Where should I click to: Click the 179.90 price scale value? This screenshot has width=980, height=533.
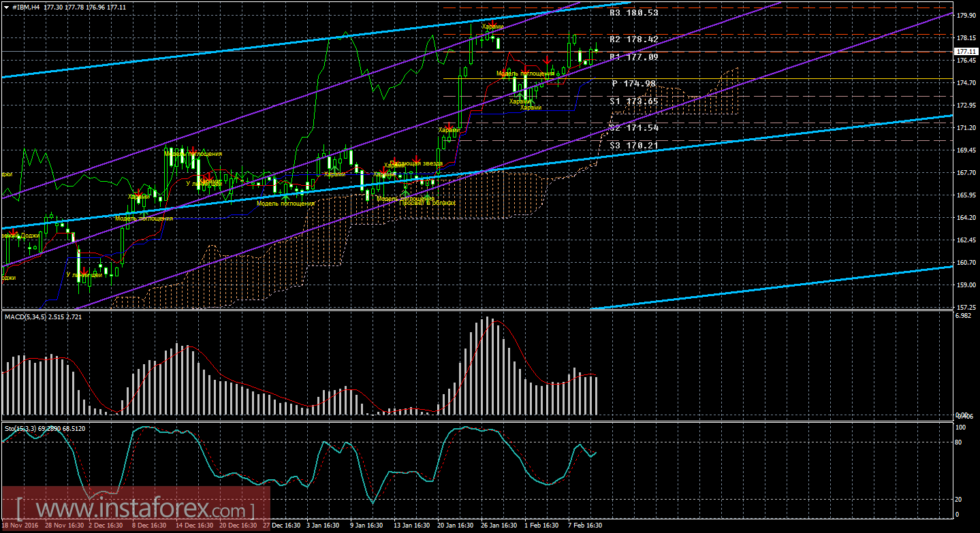pos(964,16)
